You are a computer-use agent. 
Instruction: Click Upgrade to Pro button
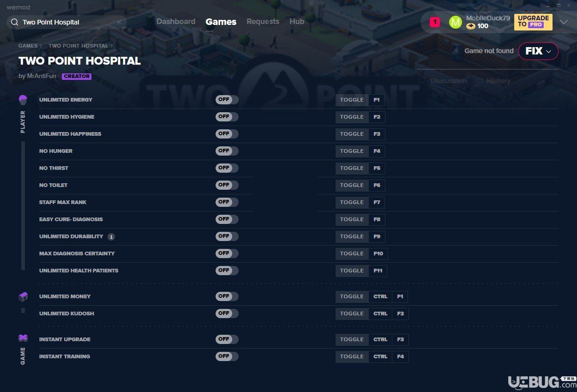pos(533,22)
